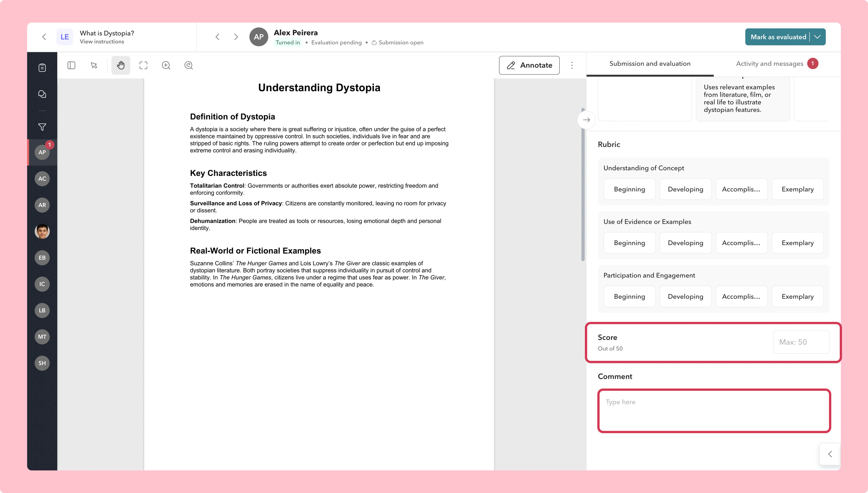Viewport: 868px width, 493px height.
Task: Select the pointer selection tool
Action: click(94, 65)
